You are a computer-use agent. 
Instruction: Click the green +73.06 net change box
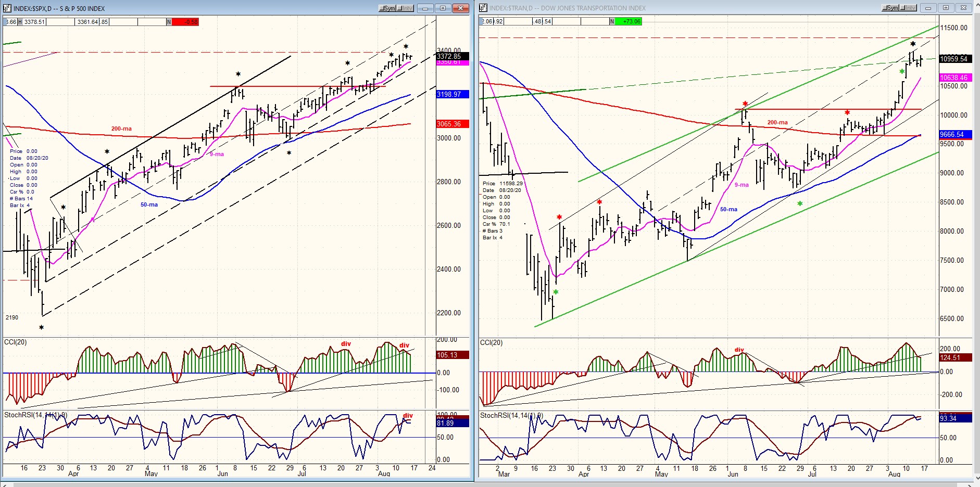(629, 21)
